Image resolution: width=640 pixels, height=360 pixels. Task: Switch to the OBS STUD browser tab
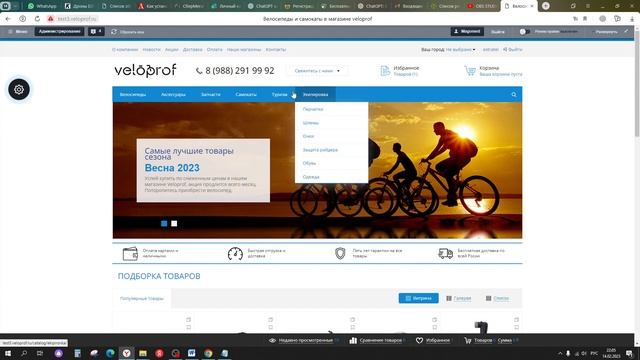pyautogui.click(x=482, y=6)
